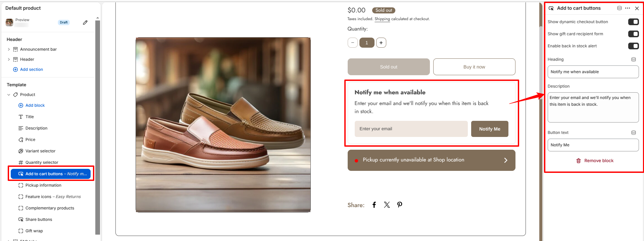Click the Title block T icon
Image resolution: width=644 pixels, height=241 pixels.
coord(21,117)
